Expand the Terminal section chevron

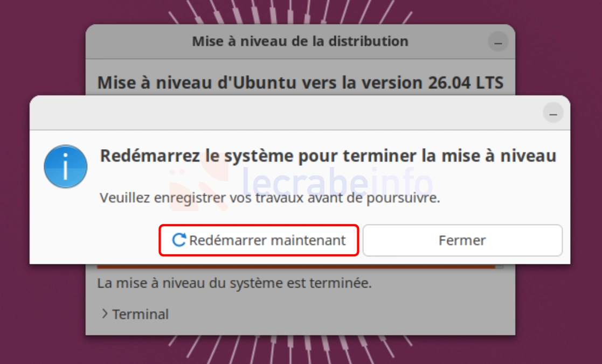click(x=105, y=314)
